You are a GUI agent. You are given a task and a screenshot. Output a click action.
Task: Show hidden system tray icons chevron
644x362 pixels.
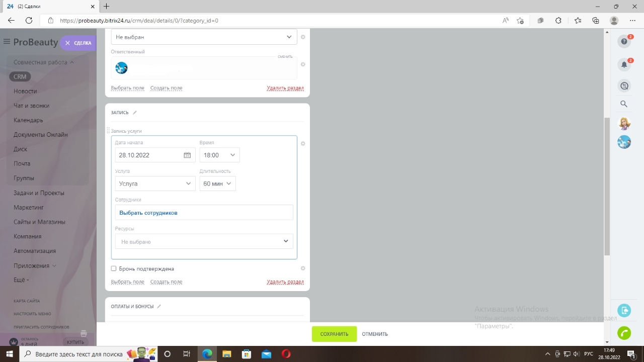point(547,354)
